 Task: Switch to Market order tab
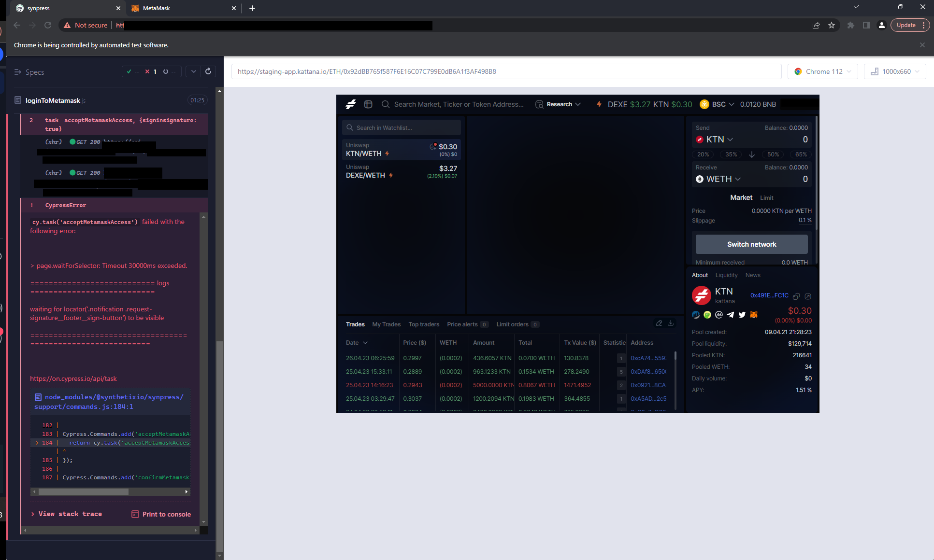tap(741, 197)
